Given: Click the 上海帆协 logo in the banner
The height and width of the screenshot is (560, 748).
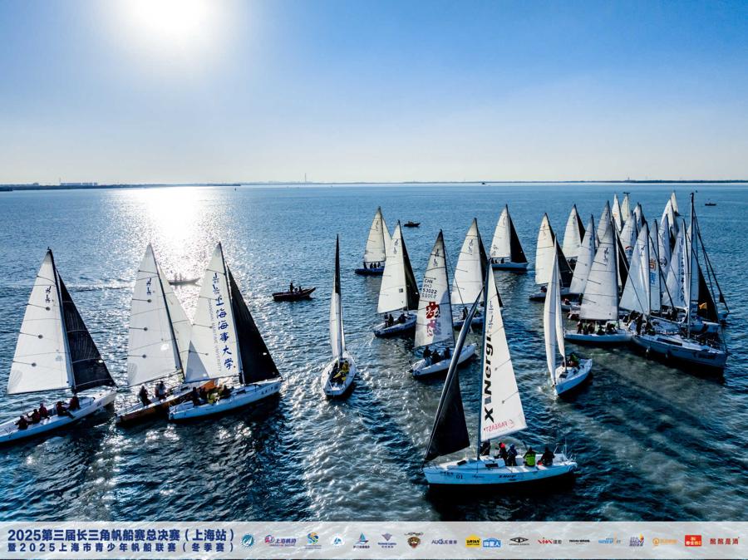Looking at the screenshot, I should 280,541.
